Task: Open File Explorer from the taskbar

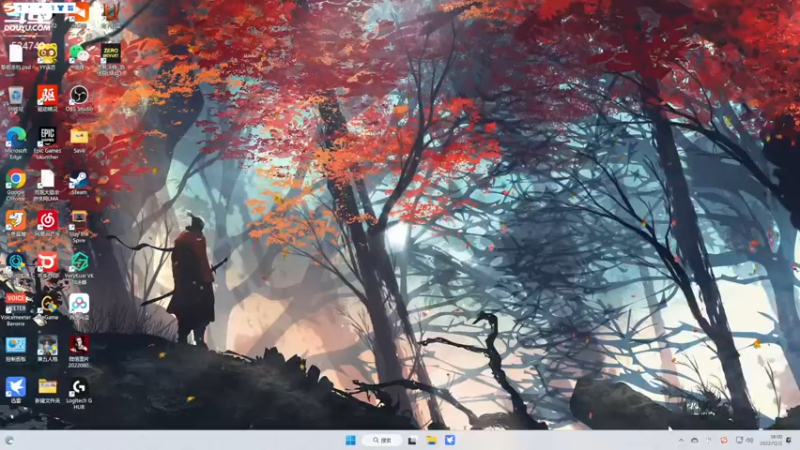Action: coord(431,440)
